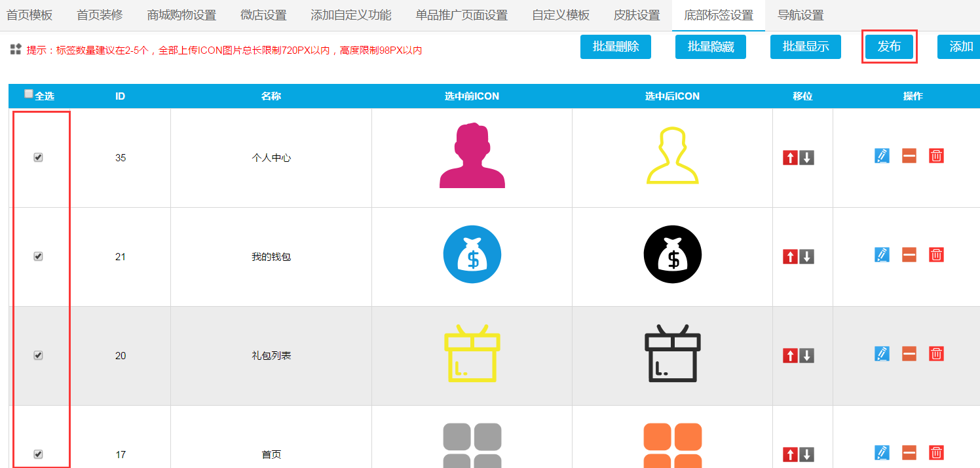980x468 pixels.
Task: Switch to the 首页装修 tab
Action: pos(100,15)
